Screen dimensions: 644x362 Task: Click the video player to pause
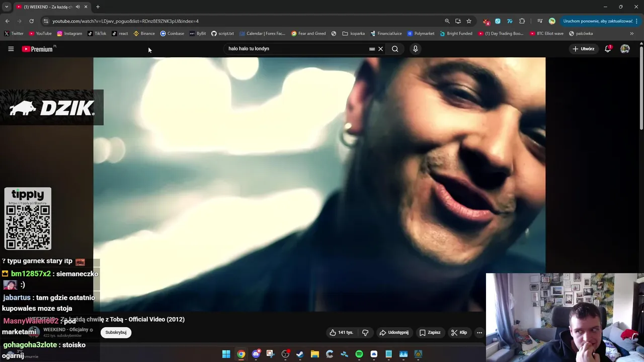click(x=319, y=185)
